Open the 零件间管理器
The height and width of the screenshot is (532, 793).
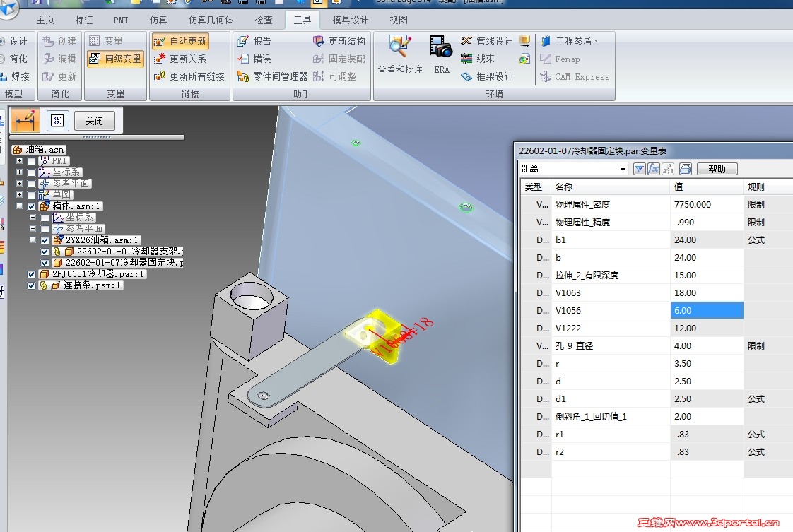[x=272, y=76]
